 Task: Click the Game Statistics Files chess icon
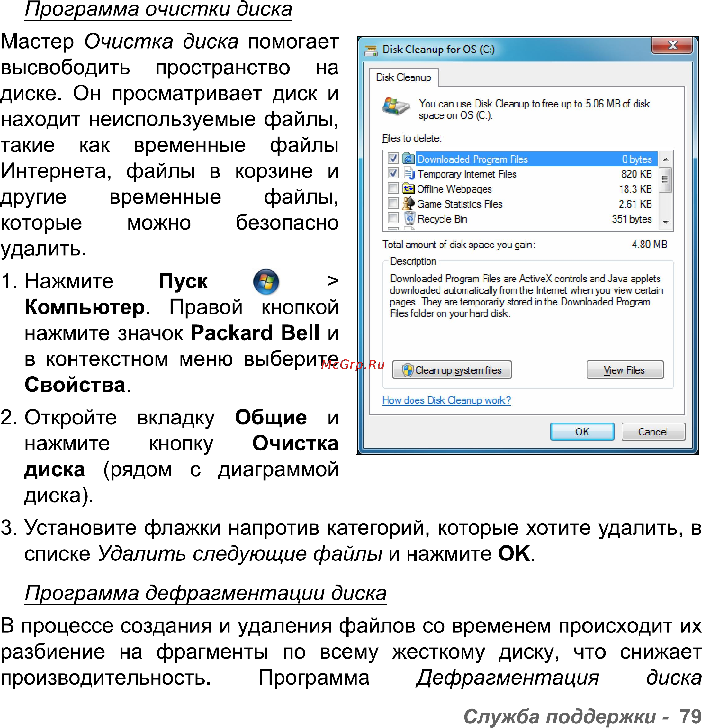(408, 204)
